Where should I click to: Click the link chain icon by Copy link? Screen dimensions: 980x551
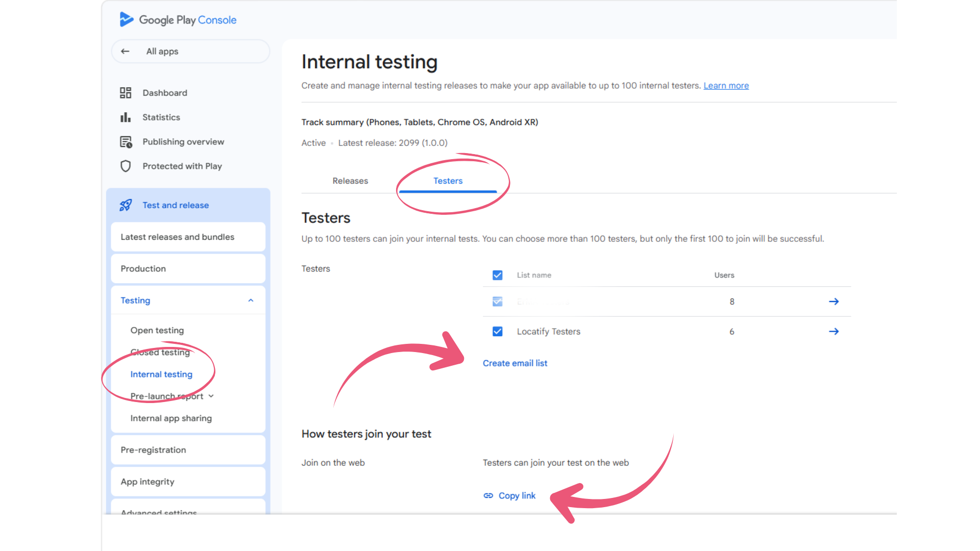(488, 496)
